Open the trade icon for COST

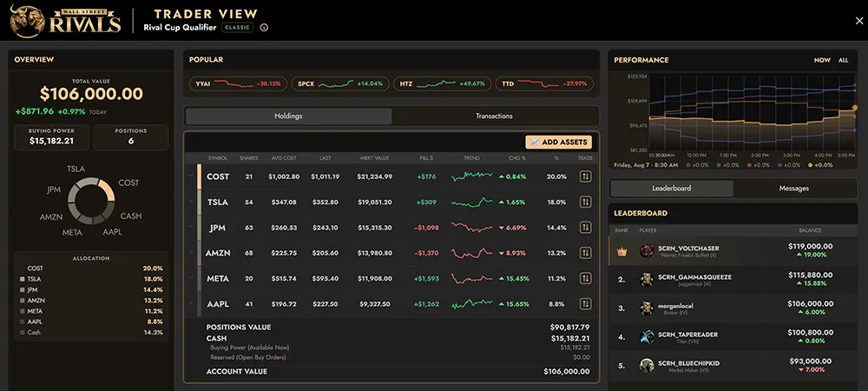tap(585, 176)
